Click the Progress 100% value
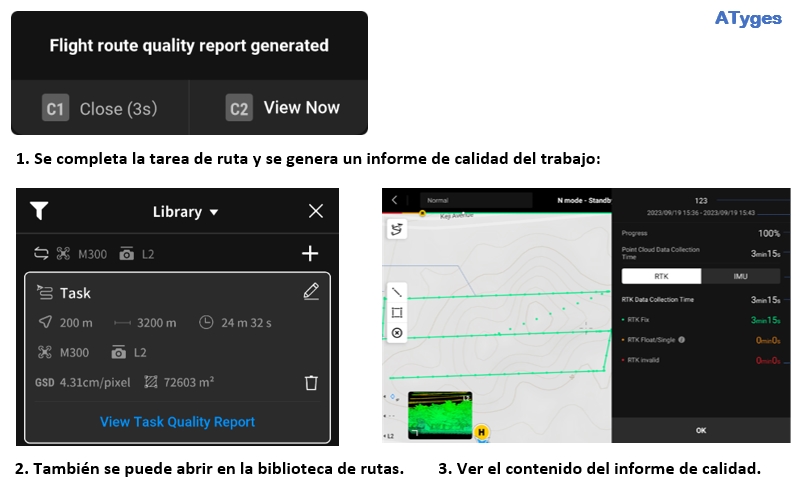808x485 pixels. pos(769,233)
